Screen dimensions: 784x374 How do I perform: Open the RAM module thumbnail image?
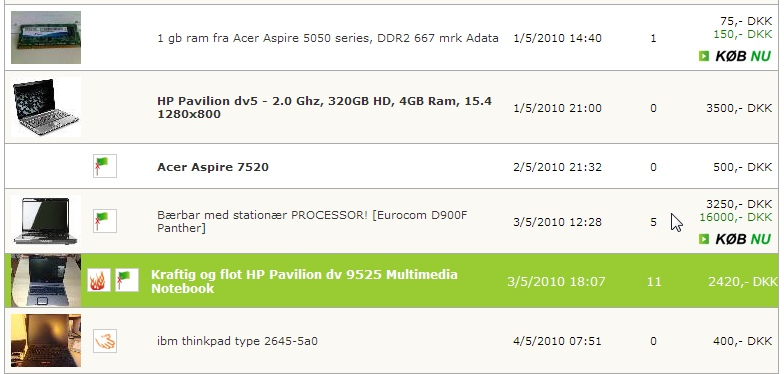[x=46, y=38]
